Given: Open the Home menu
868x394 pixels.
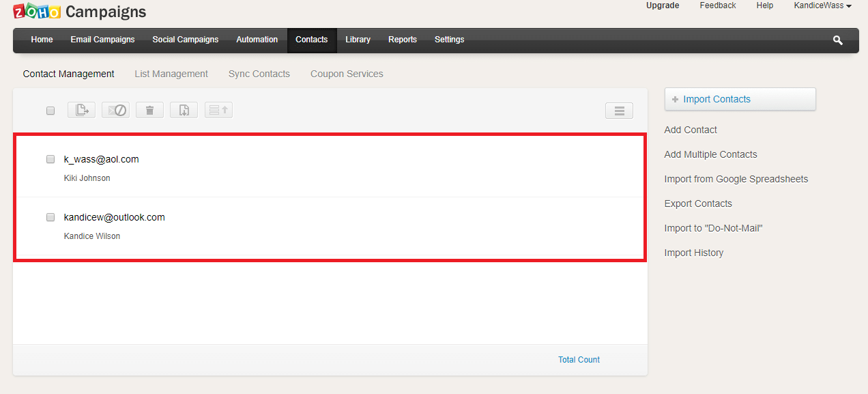Looking at the screenshot, I should [x=42, y=40].
